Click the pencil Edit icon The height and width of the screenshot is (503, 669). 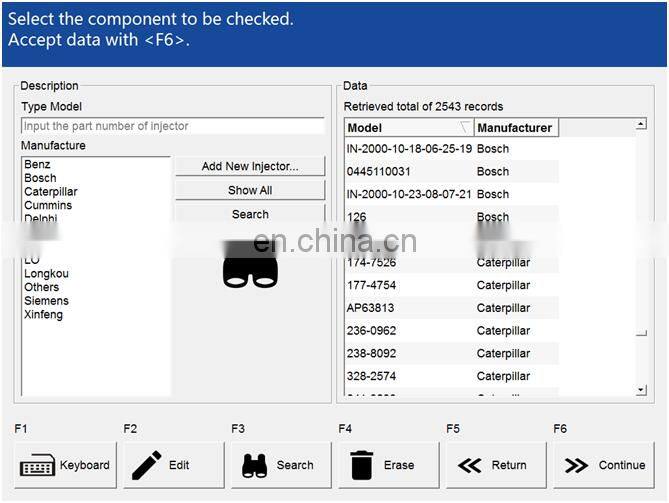click(146, 465)
